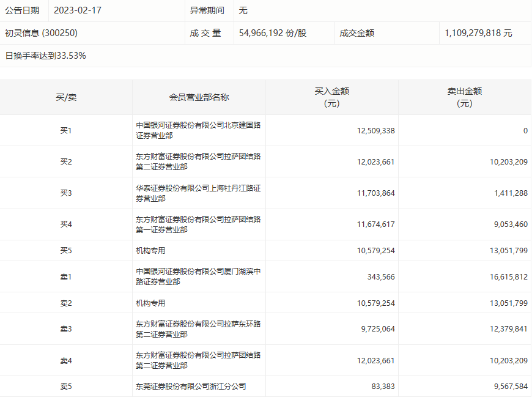Viewport: 532px width, 400px height.
Task: Select the 卖4 row label
Action: pyautogui.click(x=66, y=361)
